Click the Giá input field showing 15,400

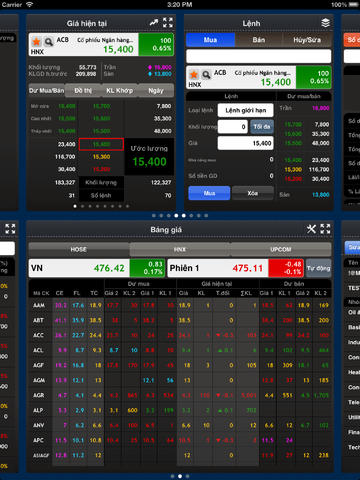pos(246,143)
